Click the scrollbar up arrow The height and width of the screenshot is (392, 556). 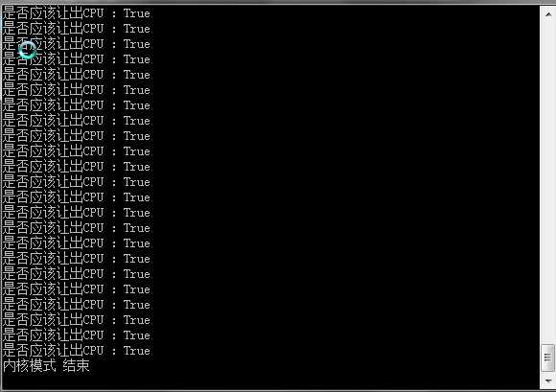click(x=547, y=13)
